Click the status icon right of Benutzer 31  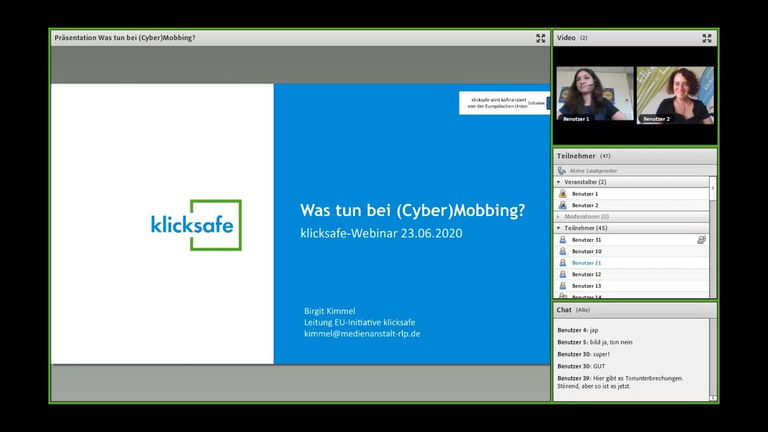coord(701,240)
